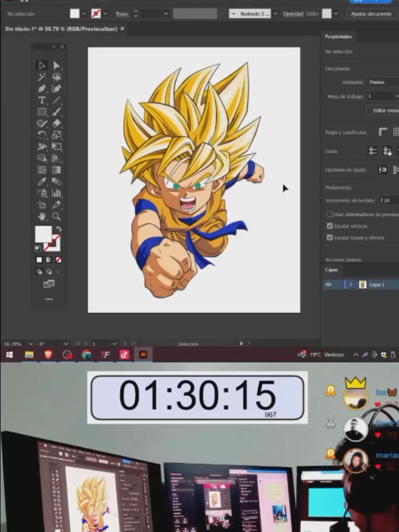Select the Perspective Grid tool
Image resolution: width=399 pixels, height=532 pixels.
57,158
